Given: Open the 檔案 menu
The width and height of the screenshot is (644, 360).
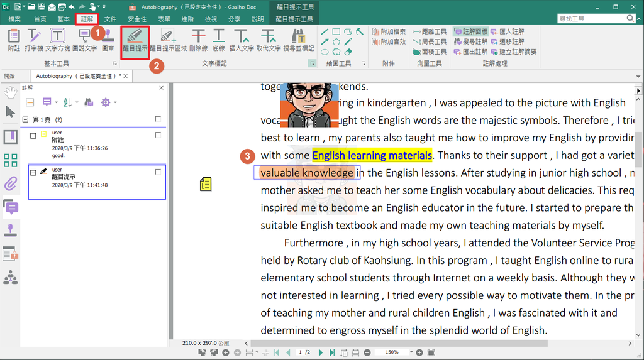Looking at the screenshot, I should pyautogui.click(x=14, y=19).
